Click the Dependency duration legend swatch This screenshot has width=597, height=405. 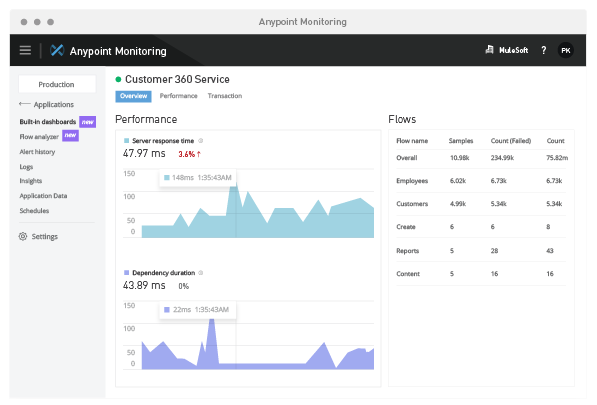pyautogui.click(x=126, y=273)
